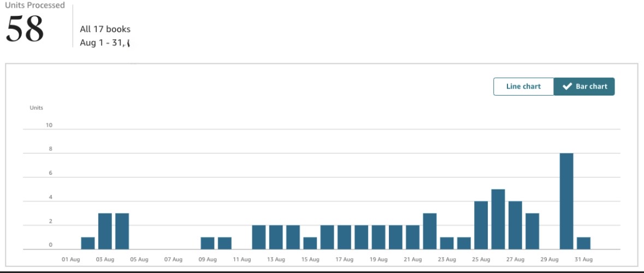
Task: Click the 18 Aug bar
Action: (x=362, y=238)
